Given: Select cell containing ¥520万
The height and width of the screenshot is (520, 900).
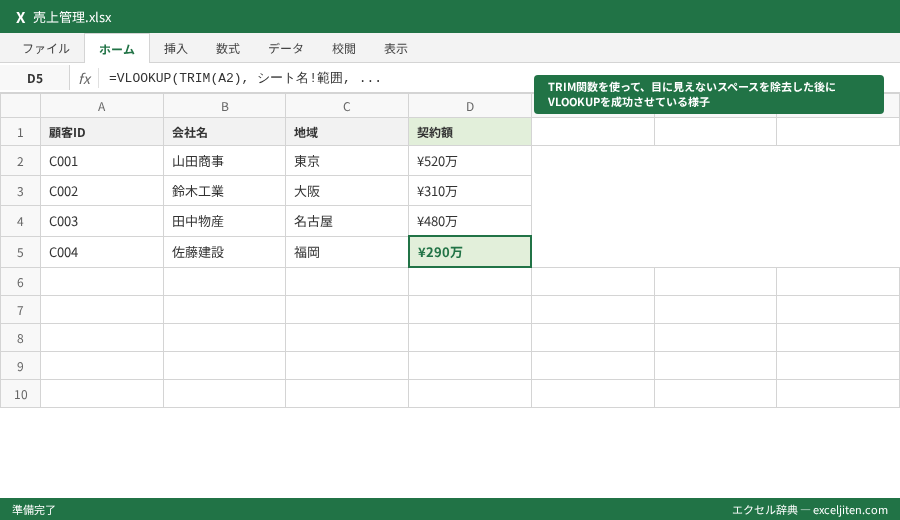Looking at the screenshot, I should [x=470, y=161].
